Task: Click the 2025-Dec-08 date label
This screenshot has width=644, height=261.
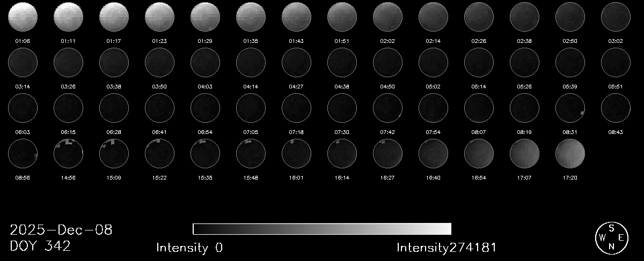Action: point(61,230)
